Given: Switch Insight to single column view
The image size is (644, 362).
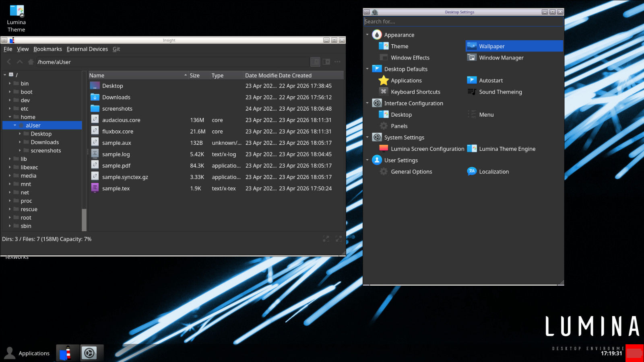Looking at the screenshot, I should coord(316,62).
